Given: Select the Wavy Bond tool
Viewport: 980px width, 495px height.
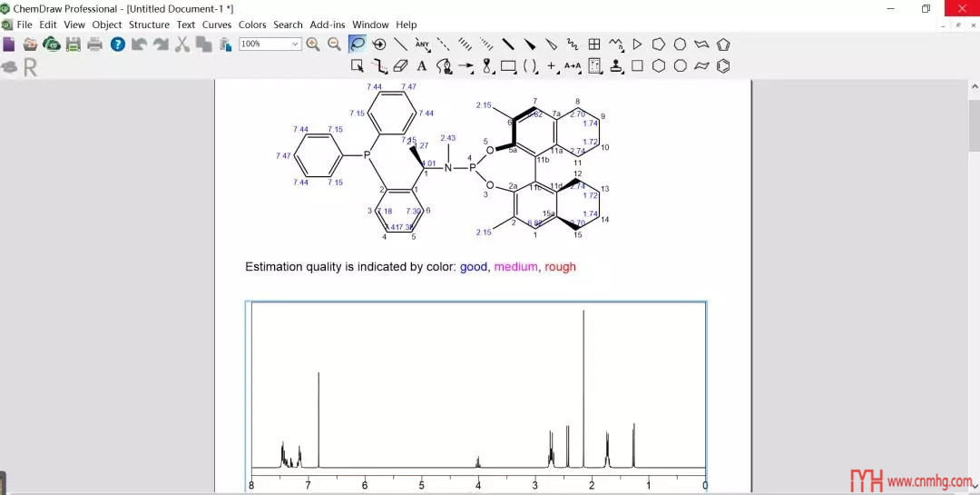Looking at the screenshot, I should 573,45.
